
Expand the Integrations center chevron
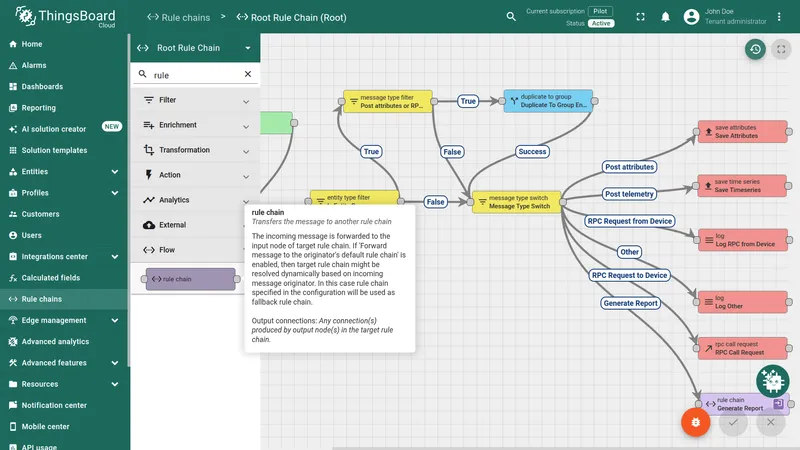[114, 257]
